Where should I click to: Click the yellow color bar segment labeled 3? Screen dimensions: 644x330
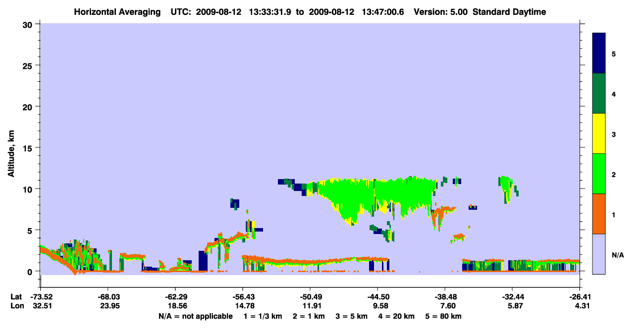599,134
